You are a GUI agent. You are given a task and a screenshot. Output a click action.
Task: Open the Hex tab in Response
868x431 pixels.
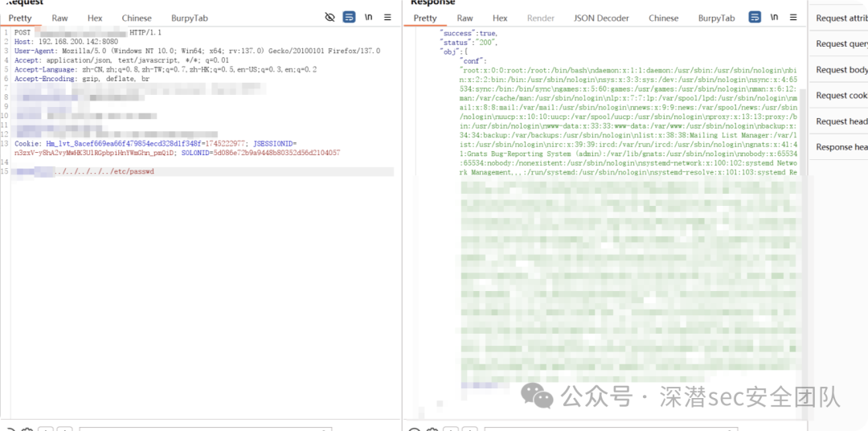[x=500, y=18]
